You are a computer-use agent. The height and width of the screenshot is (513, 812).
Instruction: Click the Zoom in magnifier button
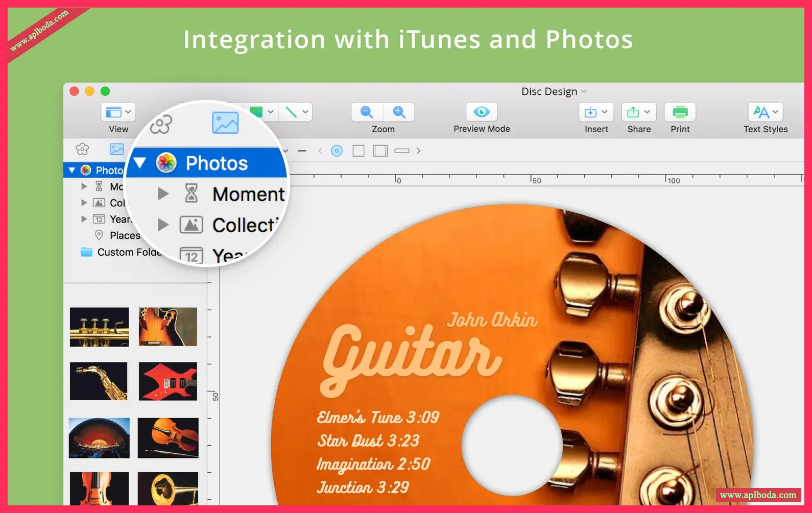tap(399, 112)
